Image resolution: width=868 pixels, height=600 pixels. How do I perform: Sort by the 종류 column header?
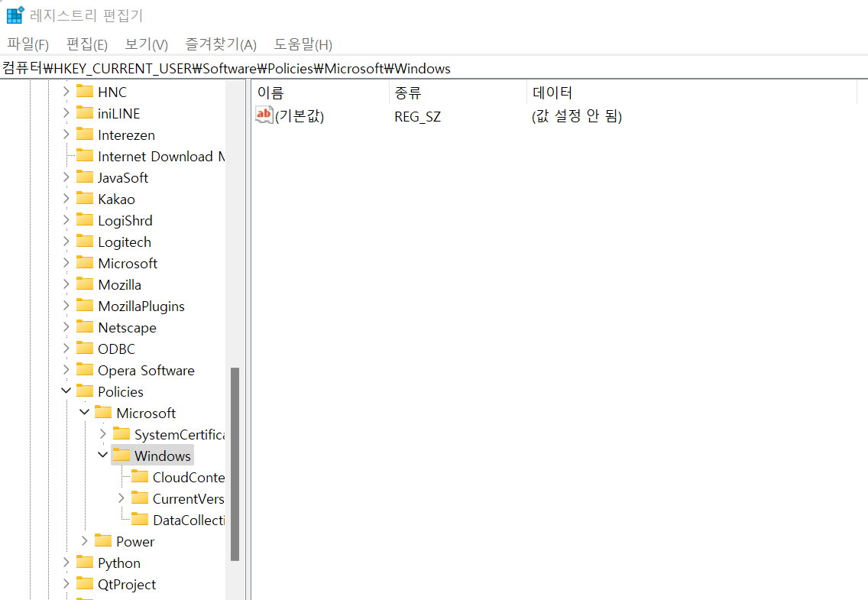(458, 92)
